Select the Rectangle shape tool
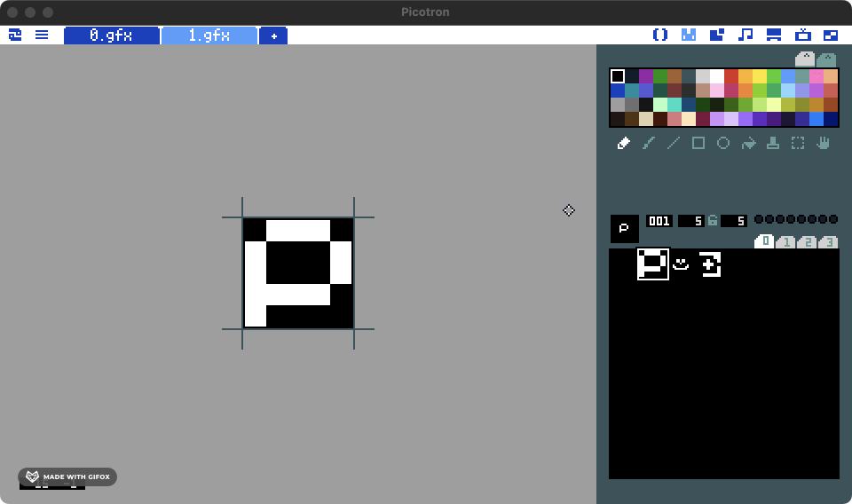This screenshot has height=504, width=852. [698, 143]
